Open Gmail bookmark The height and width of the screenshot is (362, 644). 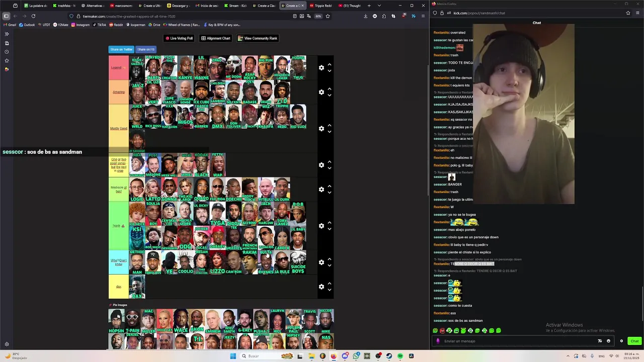click(10, 25)
